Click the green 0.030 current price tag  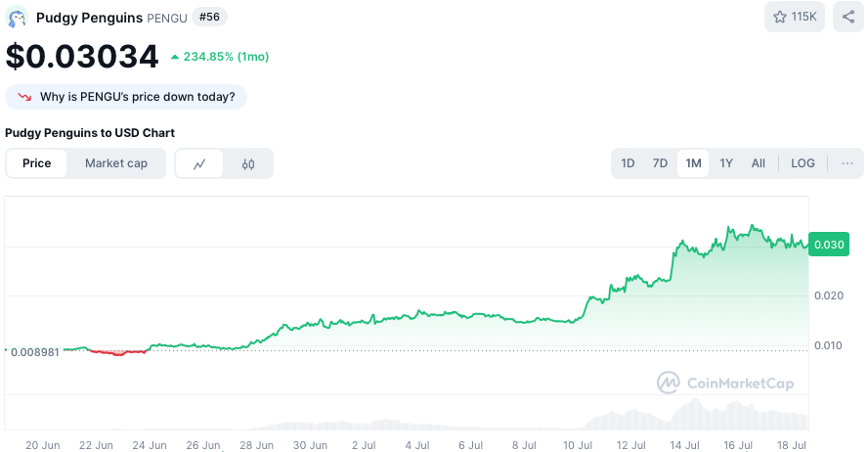click(829, 245)
